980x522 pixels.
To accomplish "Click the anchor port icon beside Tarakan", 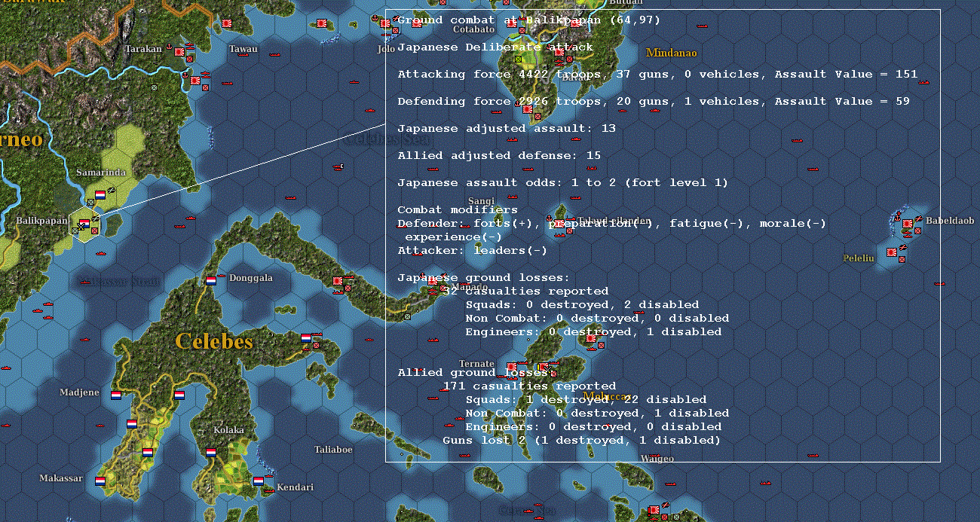I will 170,47.
